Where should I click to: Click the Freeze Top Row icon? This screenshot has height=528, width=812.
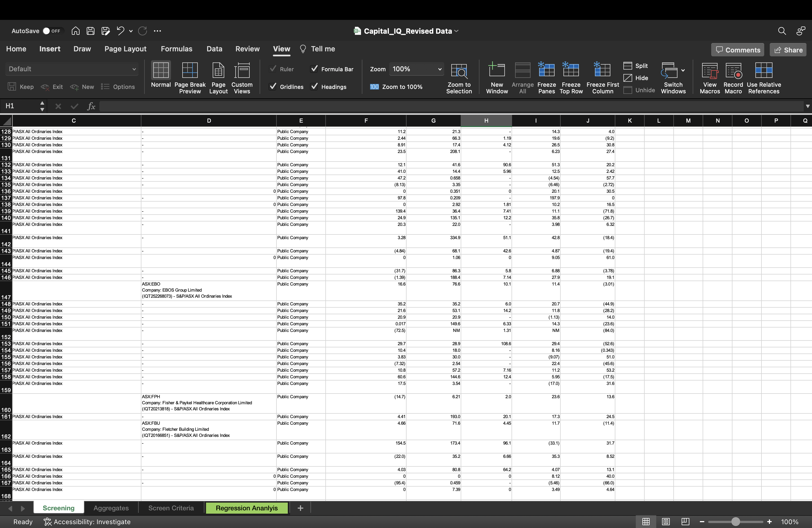point(571,70)
